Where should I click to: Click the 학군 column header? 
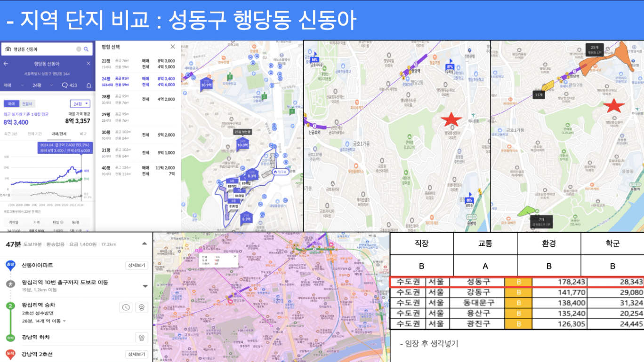[612, 244]
